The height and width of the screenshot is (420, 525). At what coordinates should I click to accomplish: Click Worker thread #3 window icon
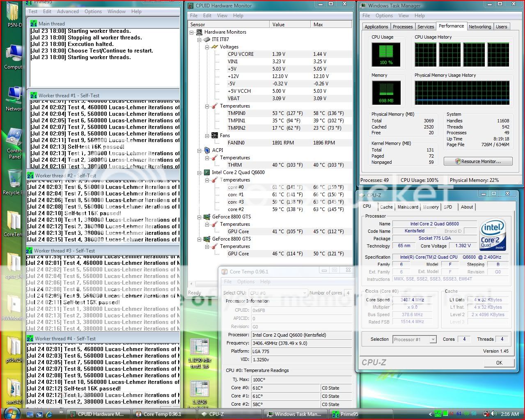tap(30, 250)
